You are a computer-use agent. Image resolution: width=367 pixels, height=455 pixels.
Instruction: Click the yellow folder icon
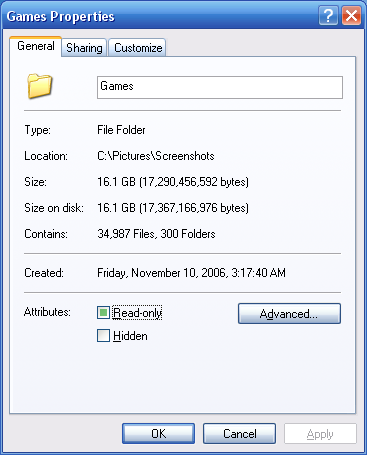[40, 86]
